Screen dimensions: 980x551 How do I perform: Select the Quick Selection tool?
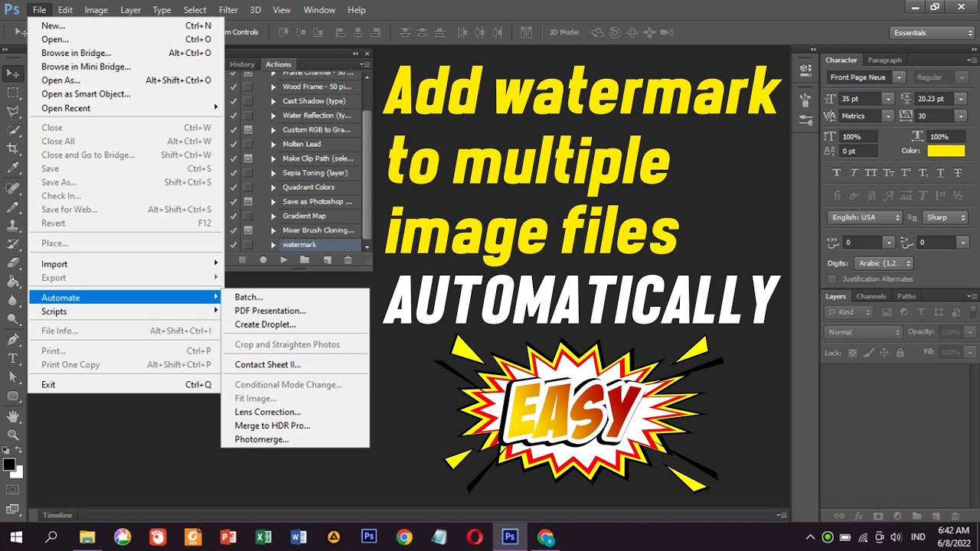pyautogui.click(x=13, y=131)
